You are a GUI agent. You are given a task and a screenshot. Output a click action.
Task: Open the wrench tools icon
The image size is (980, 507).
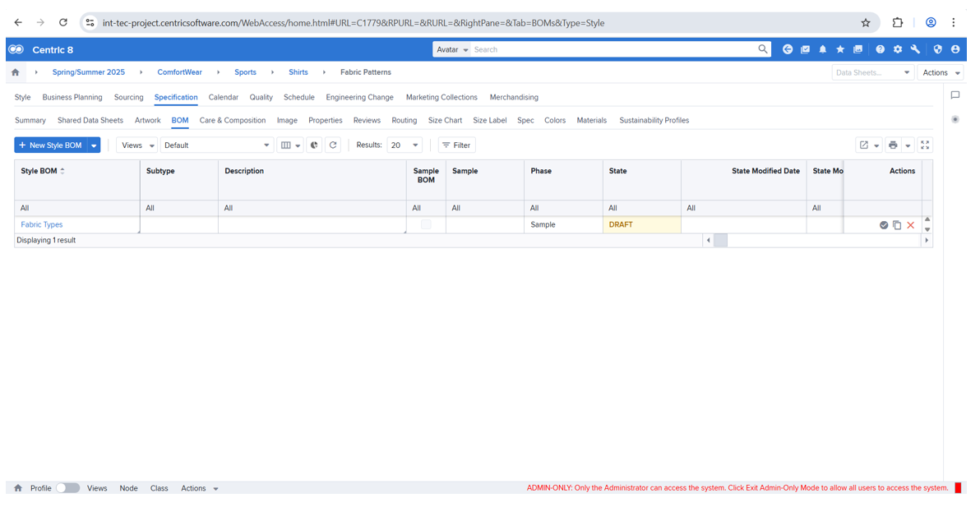pyautogui.click(x=915, y=49)
